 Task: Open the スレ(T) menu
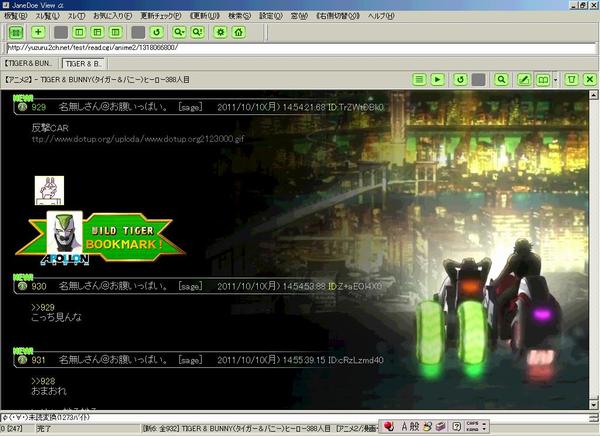(77, 16)
